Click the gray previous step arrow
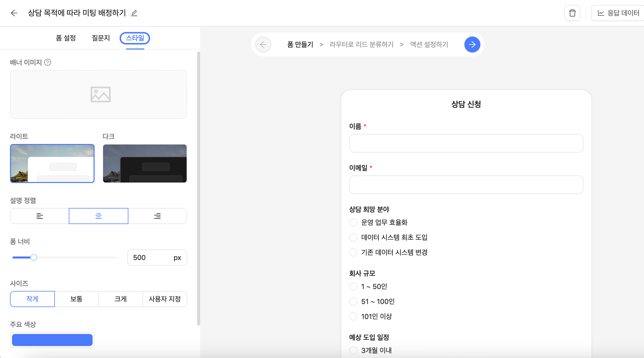The height and width of the screenshot is (358, 644). 263,45
